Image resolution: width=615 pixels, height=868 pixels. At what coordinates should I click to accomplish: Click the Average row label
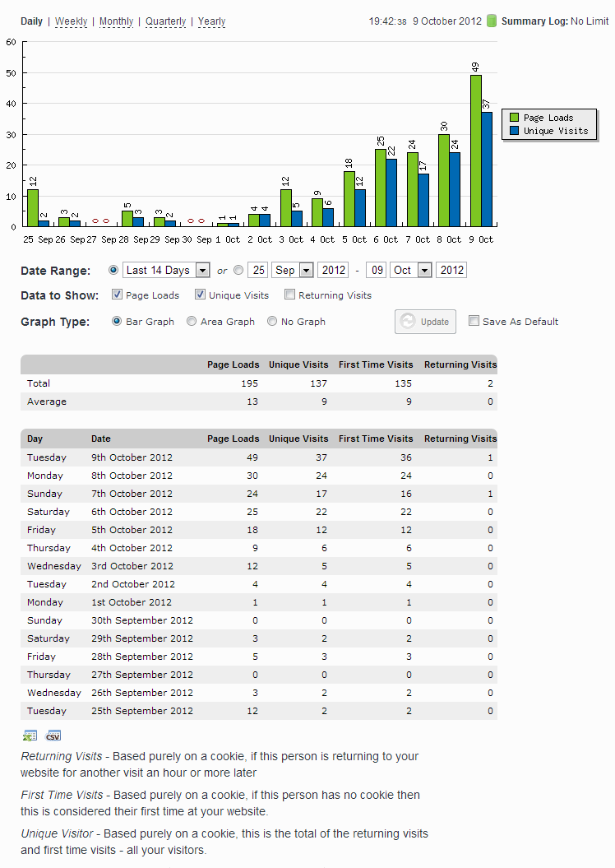[x=47, y=402]
